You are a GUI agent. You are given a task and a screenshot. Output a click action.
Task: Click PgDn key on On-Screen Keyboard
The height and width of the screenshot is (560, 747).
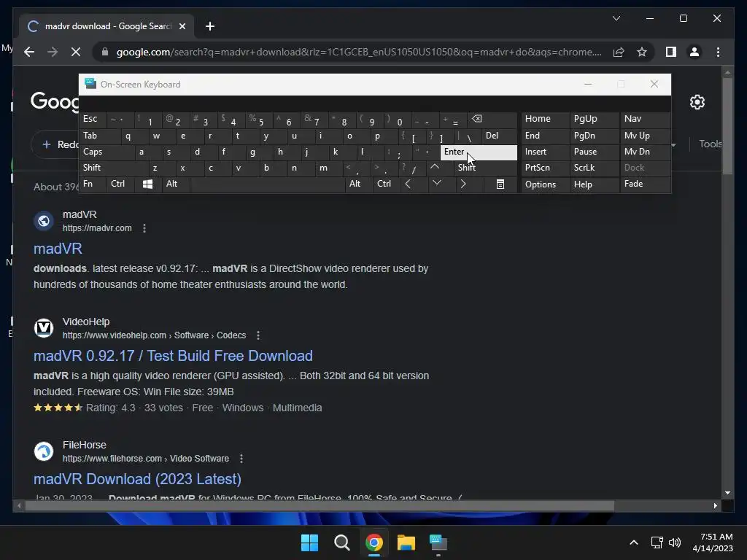tap(594, 136)
